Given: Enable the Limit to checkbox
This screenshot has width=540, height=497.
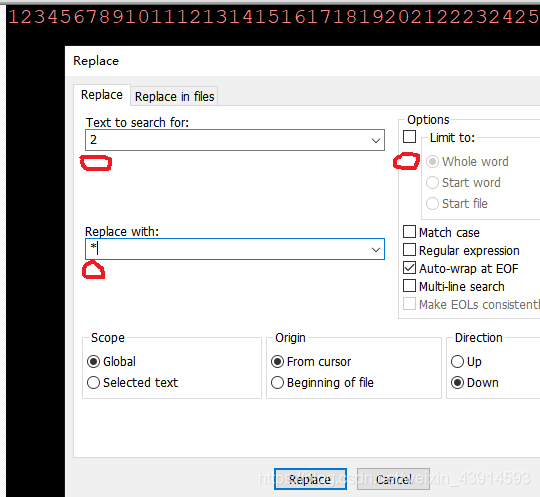Looking at the screenshot, I should pos(409,136).
